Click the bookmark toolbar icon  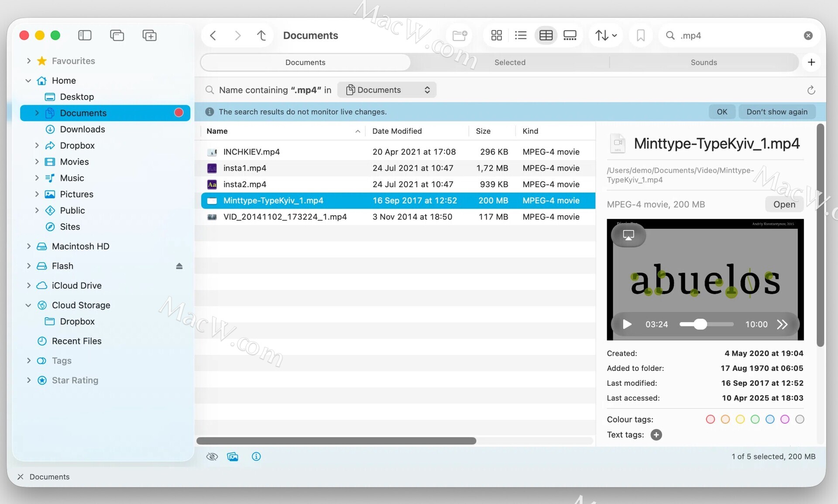640,35
